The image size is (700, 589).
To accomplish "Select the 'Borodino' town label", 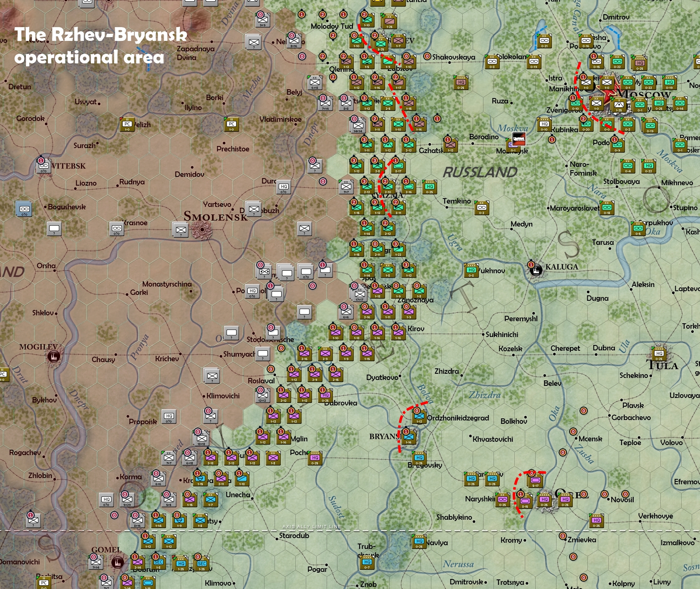I will 484,137.
